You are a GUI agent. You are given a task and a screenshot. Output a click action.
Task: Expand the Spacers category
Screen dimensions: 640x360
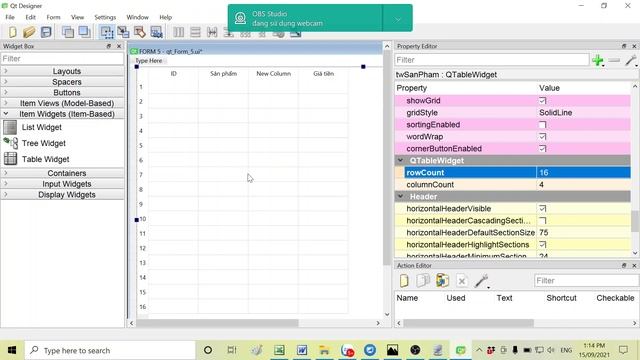(x=63, y=82)
